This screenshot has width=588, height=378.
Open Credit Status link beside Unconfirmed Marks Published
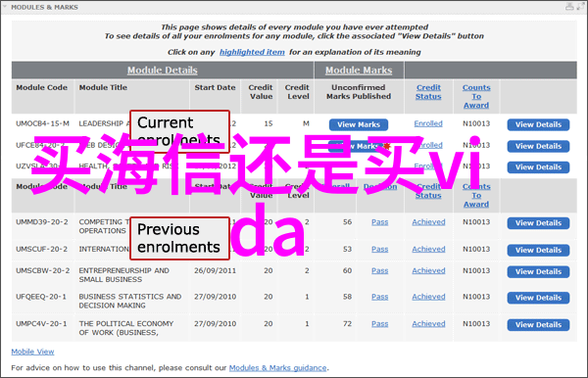pyautogui.click(x=428, y=92)
